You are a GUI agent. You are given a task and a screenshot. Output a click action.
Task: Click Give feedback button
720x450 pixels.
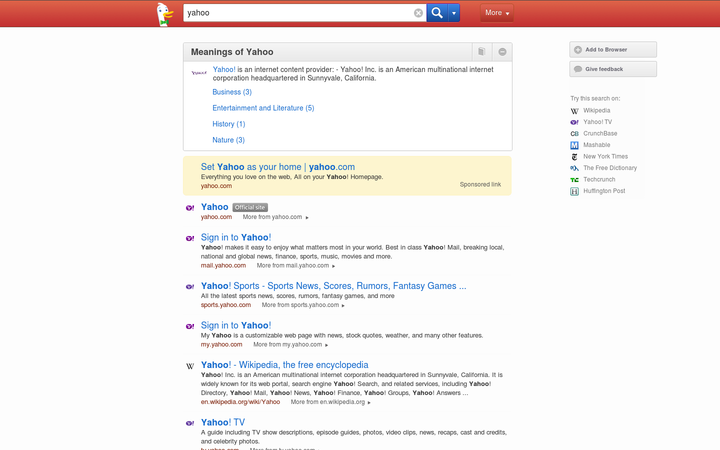(x=613, y=69)
